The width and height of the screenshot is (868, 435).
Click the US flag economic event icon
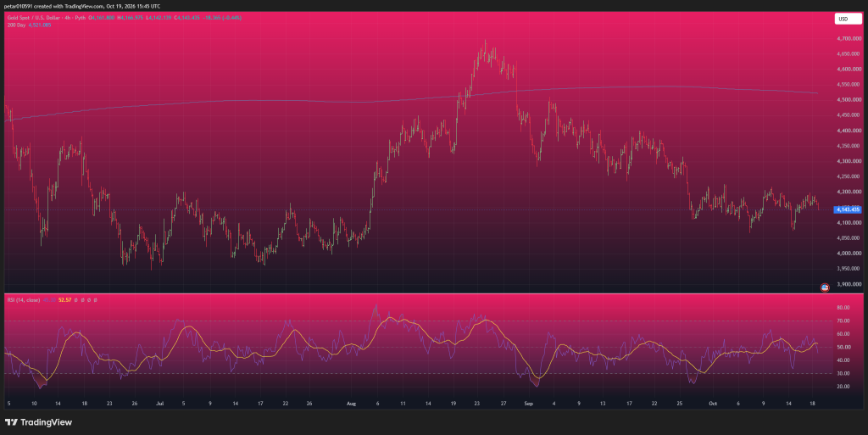point(824,287)
